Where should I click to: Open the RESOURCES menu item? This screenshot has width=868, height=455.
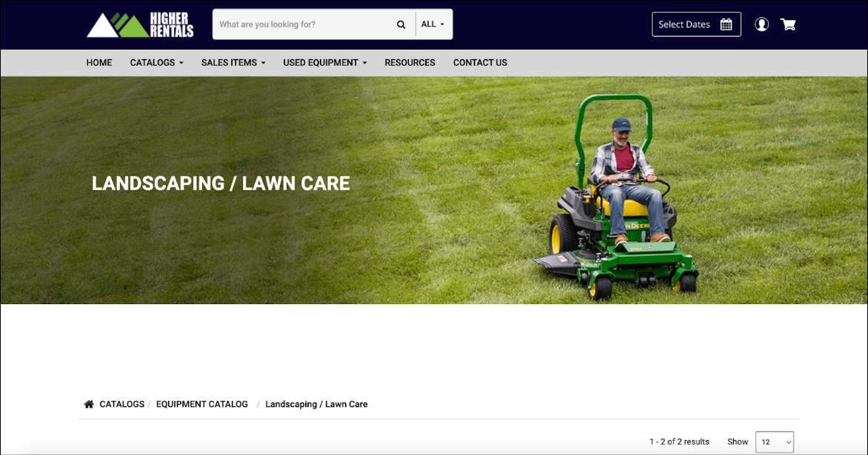tap(410, 62)
